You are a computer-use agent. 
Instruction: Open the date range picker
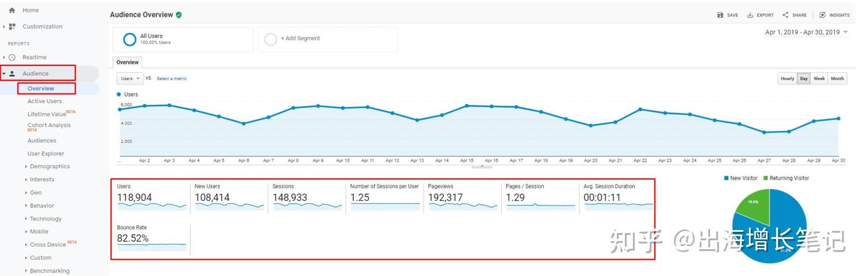[x=806, y=32]
